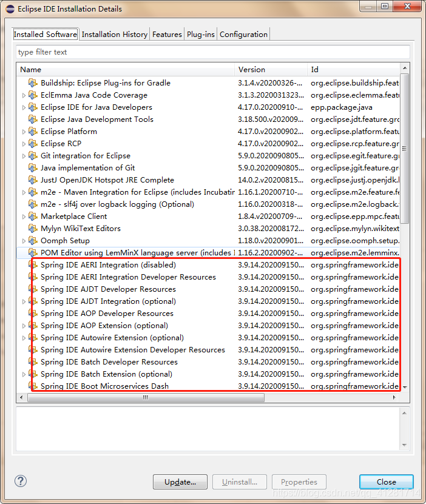This screenshot has height=504, width=426.
Task: Click the Eclipse logo in title bar
Action: point(10,9)
